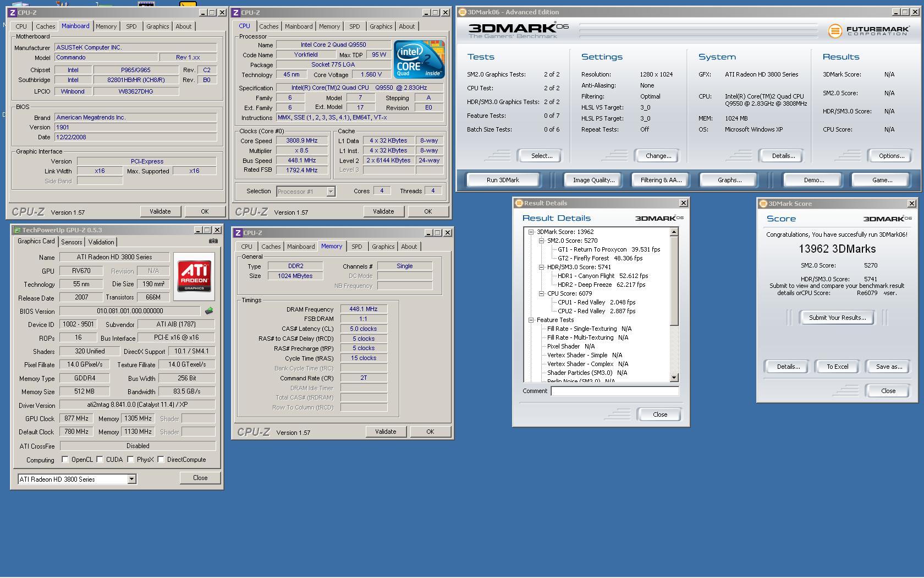The image size is (924, 578).
Task: Enable the PhysX checkbox
Action: point(131,460)
